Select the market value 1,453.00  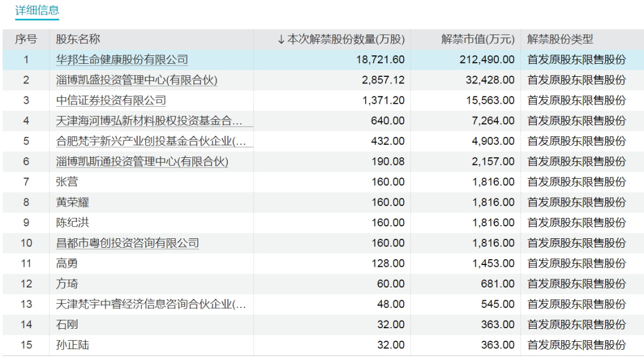(493, 264)
